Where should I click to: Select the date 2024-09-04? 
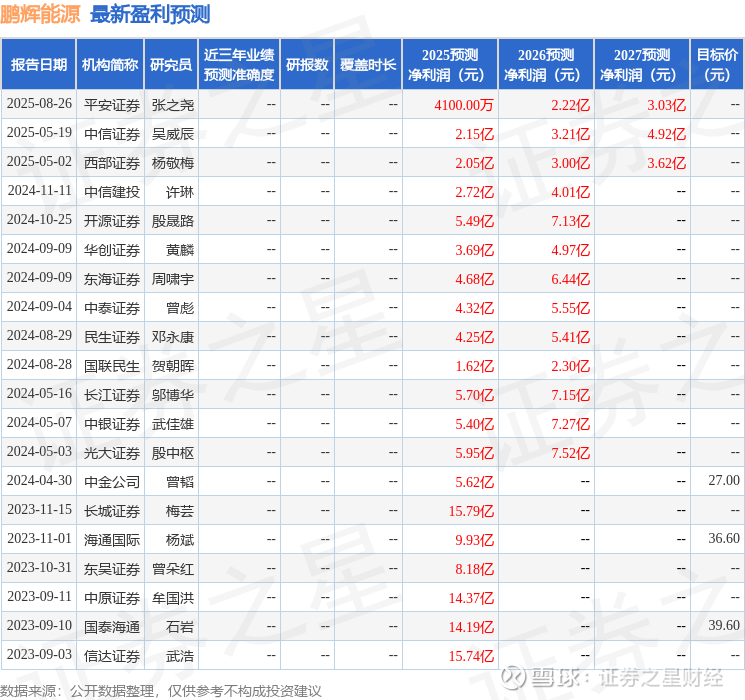39,307
